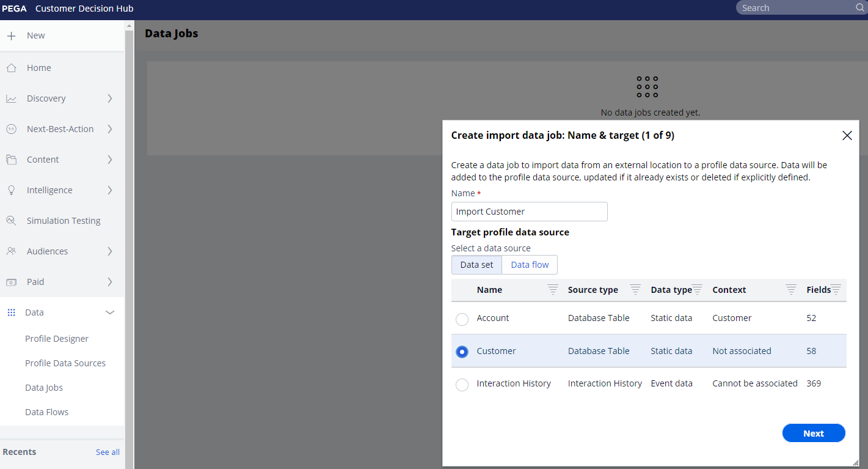Click the Data grid icon
The image size is (868, 469).
(x=11, y=312)
